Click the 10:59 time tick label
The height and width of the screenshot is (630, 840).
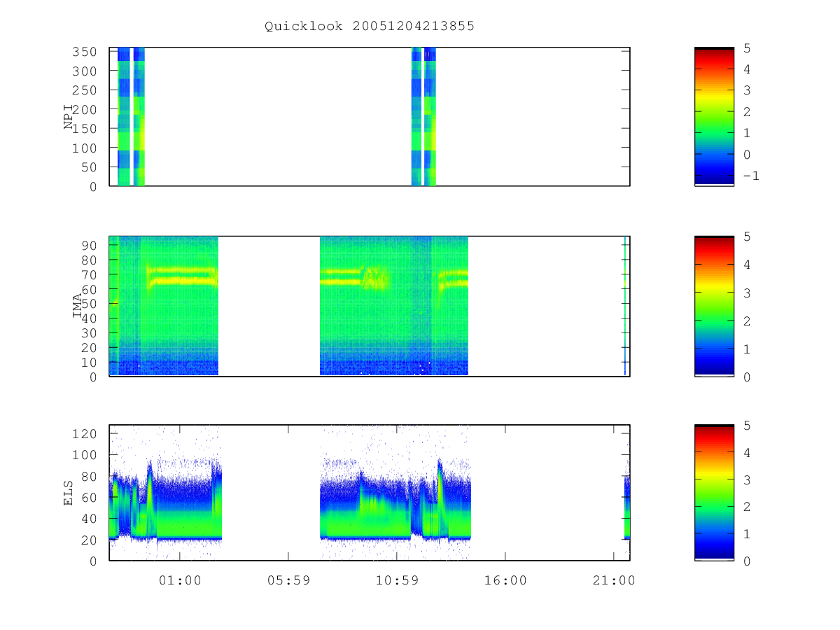click(x=397, y=580)
